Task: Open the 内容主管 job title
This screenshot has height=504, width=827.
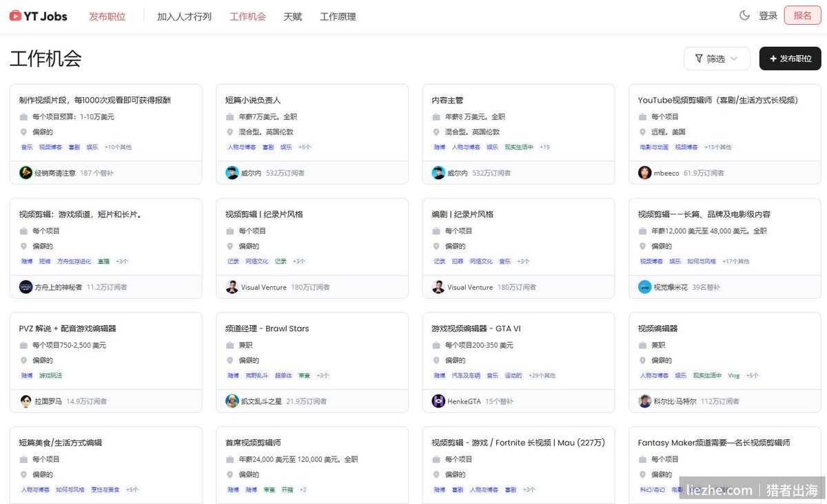Action: (x=447, y=101)
